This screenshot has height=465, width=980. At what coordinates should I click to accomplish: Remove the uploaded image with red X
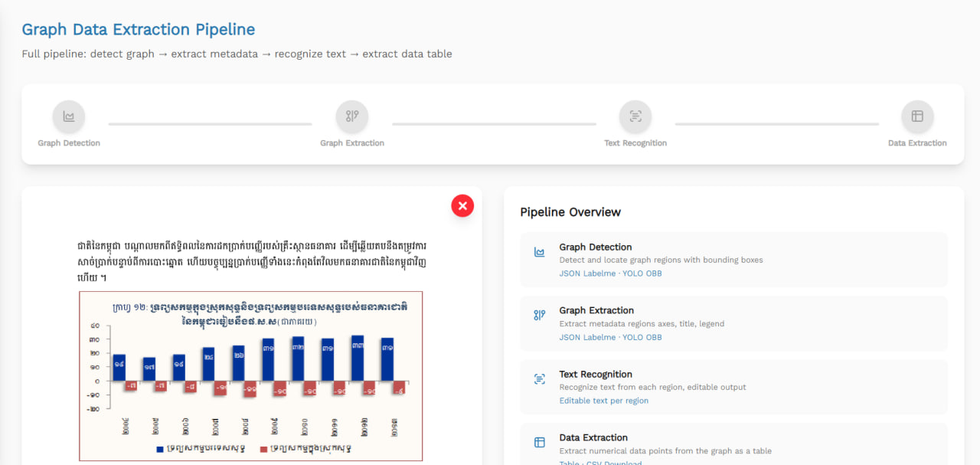coord(462,205)
